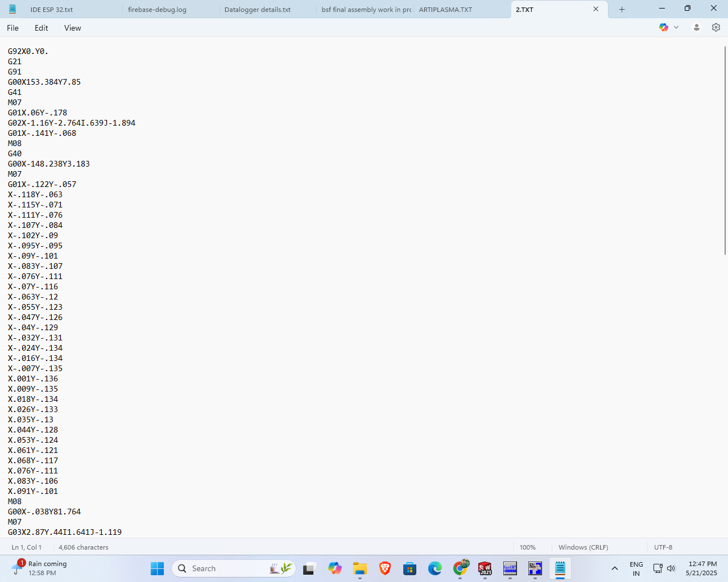Open Microsoft Store from the taskbar

(x=410, y=568)
